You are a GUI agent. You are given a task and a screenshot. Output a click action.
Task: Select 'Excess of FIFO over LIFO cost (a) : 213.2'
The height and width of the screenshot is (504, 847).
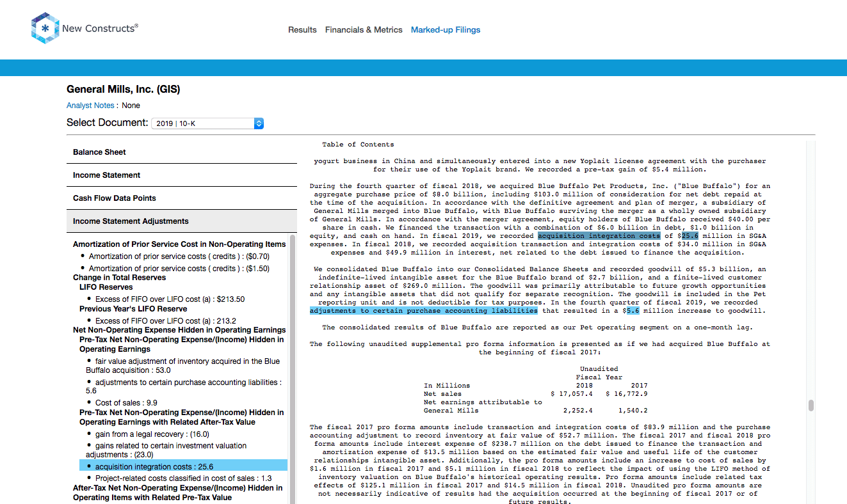(166, 321)
